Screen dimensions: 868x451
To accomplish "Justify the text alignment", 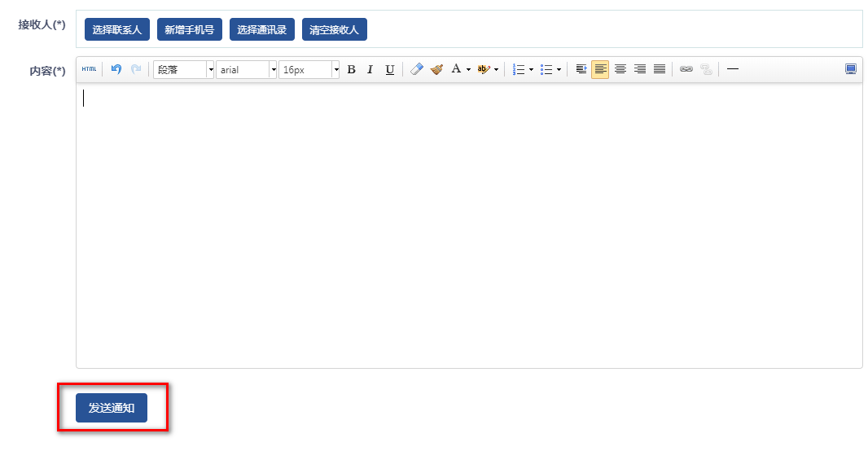I will tap(660, 69).
